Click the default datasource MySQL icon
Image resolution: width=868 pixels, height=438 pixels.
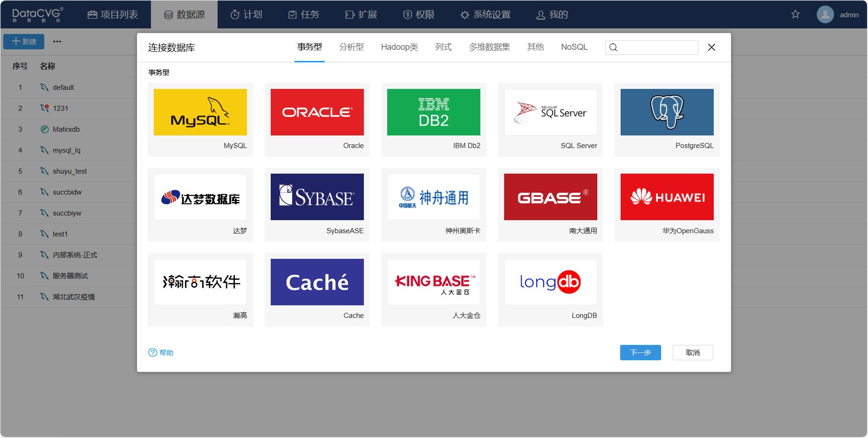point(45,88)
